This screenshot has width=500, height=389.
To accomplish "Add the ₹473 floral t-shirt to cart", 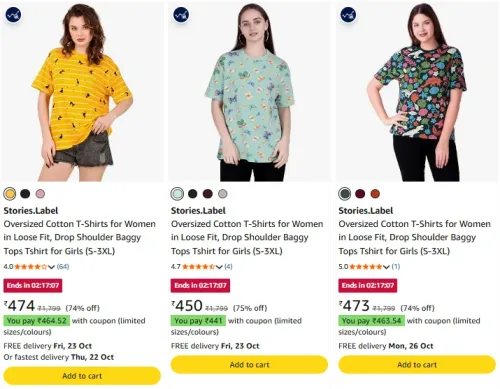I will [x=417, y=365].
